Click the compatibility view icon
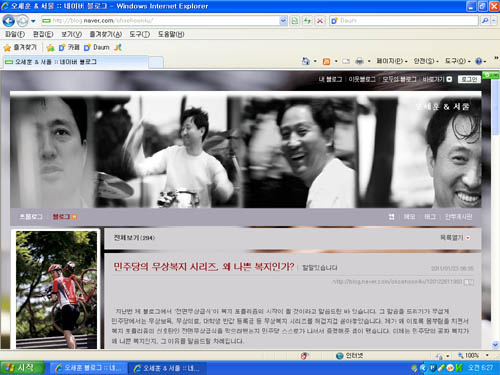The width and height of the screenshot is (500, 375). coord(295,21)
